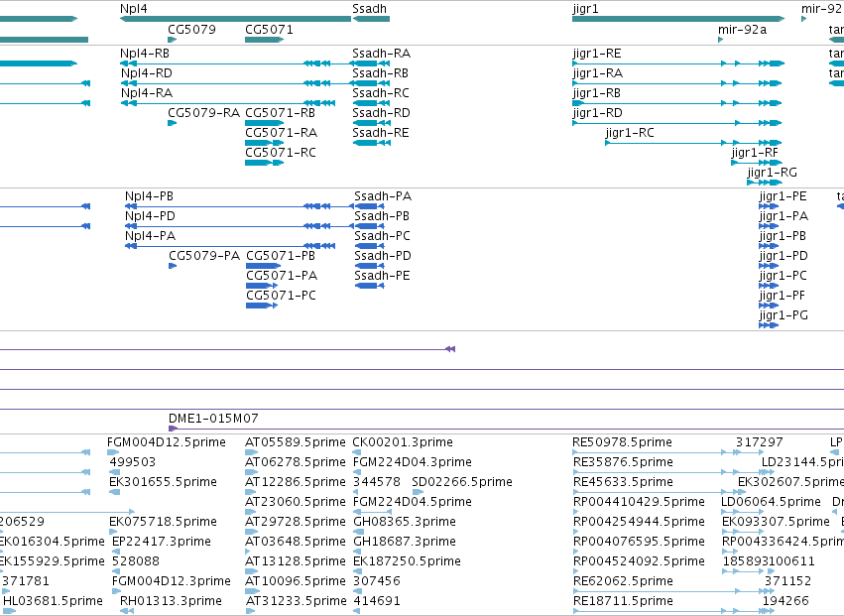
Task: Select transcript label Npl4-RD
Action: pos(147,73)
